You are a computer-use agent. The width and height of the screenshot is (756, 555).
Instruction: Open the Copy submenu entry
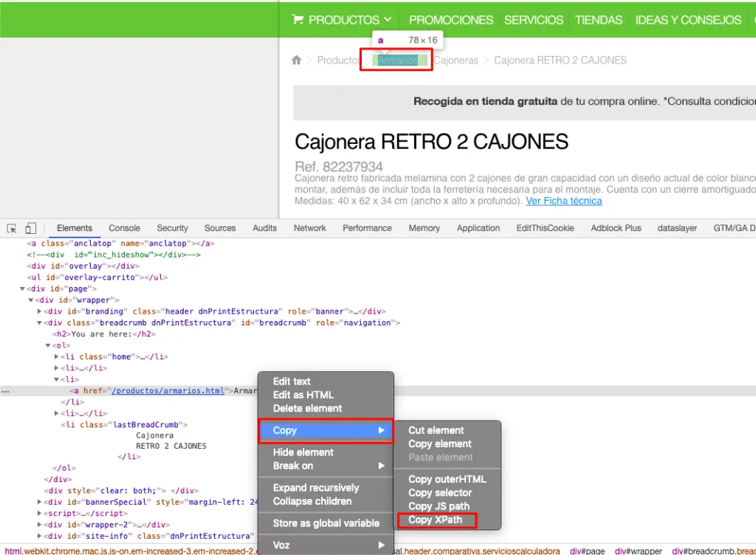326,430
